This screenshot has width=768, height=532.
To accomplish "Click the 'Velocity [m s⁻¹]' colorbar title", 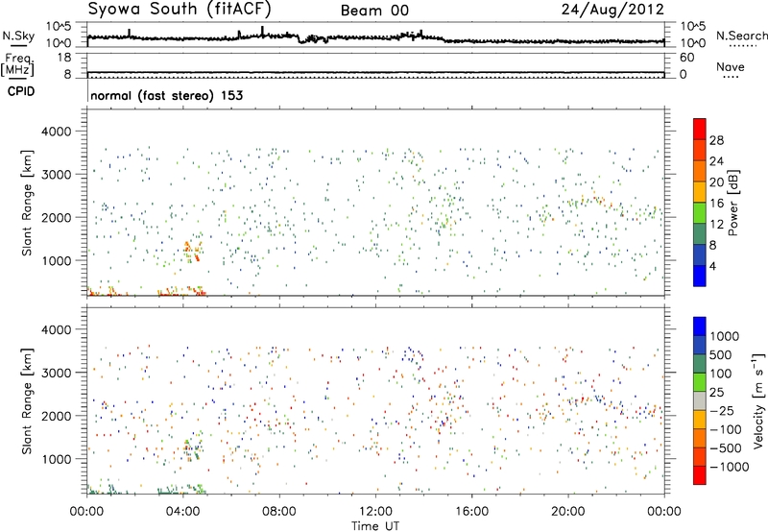I will click(758, 400).
